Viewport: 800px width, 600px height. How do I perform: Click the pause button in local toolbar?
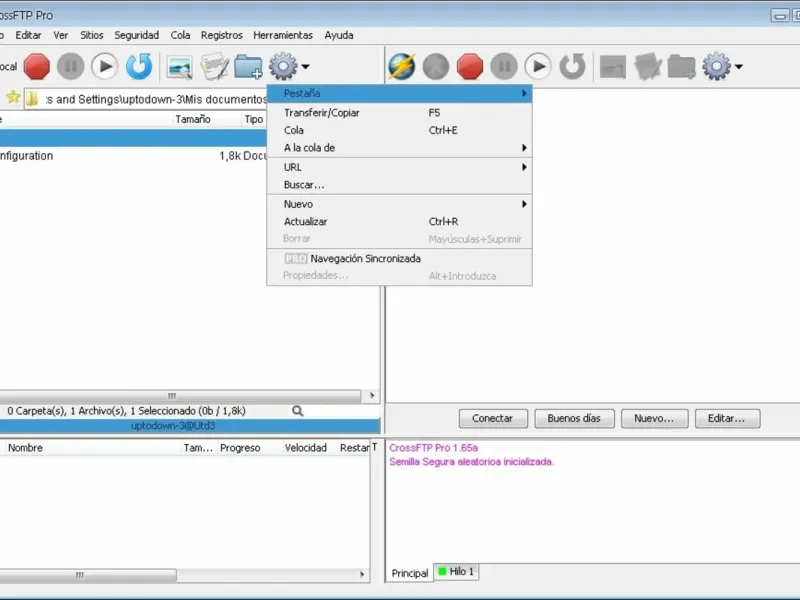click(x=70, y=66)
